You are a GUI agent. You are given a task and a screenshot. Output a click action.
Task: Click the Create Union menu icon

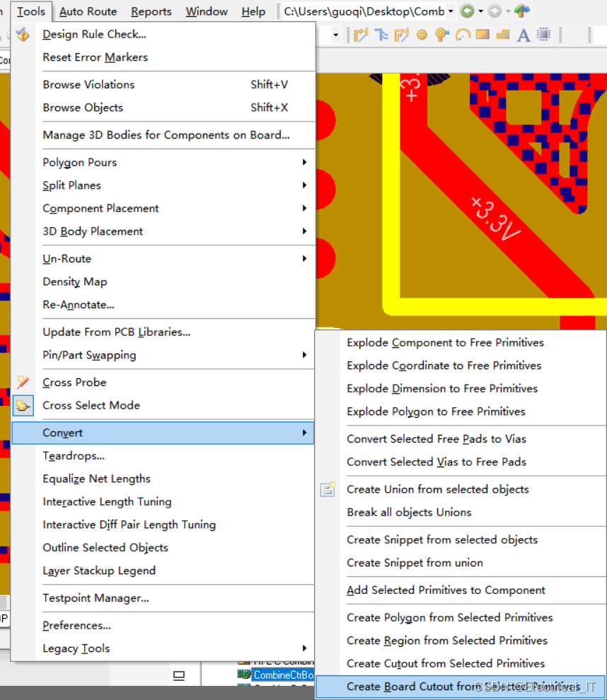coord(328,489)
